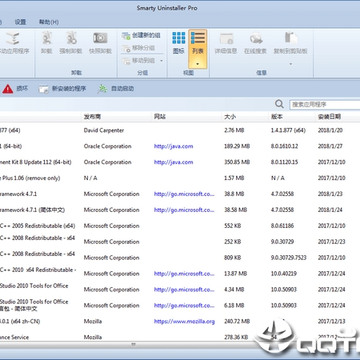
Task: Open the https://www.mozilla.org link
Action: (x=184, y=322)
